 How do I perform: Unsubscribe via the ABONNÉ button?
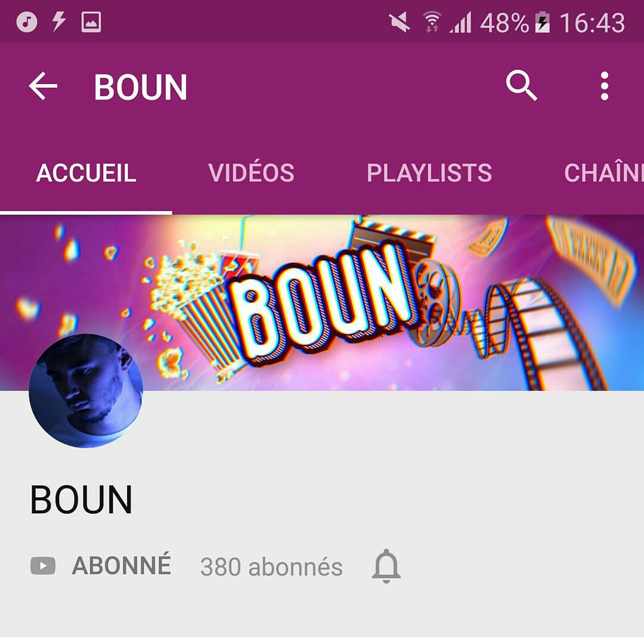(x=121, y=565)
